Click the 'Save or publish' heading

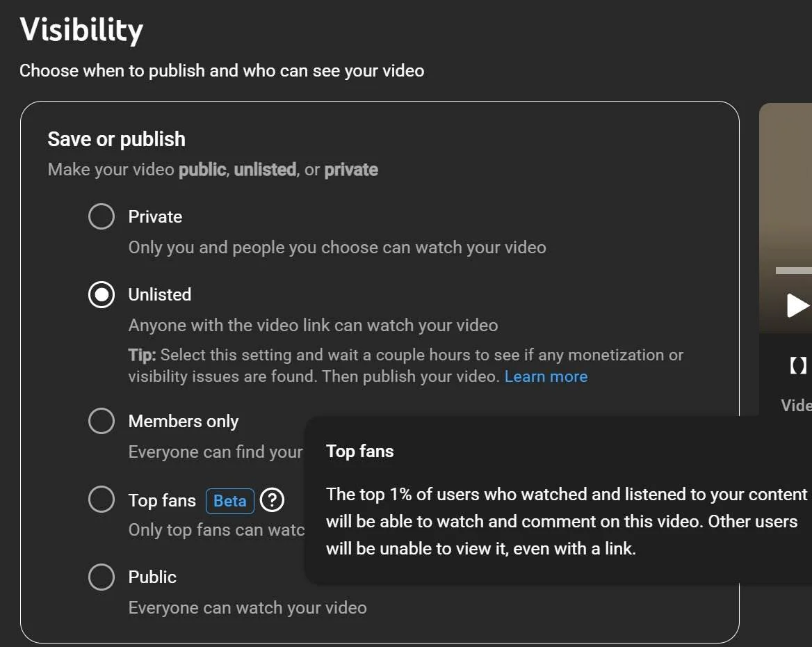(117, 139)
